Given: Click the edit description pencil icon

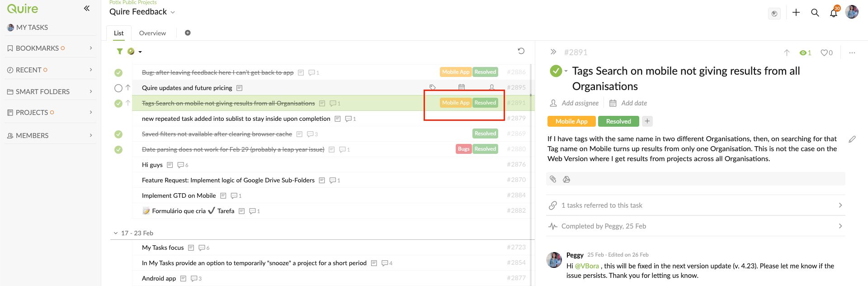Looking at the screenshot, I should (x=852, y=139).
